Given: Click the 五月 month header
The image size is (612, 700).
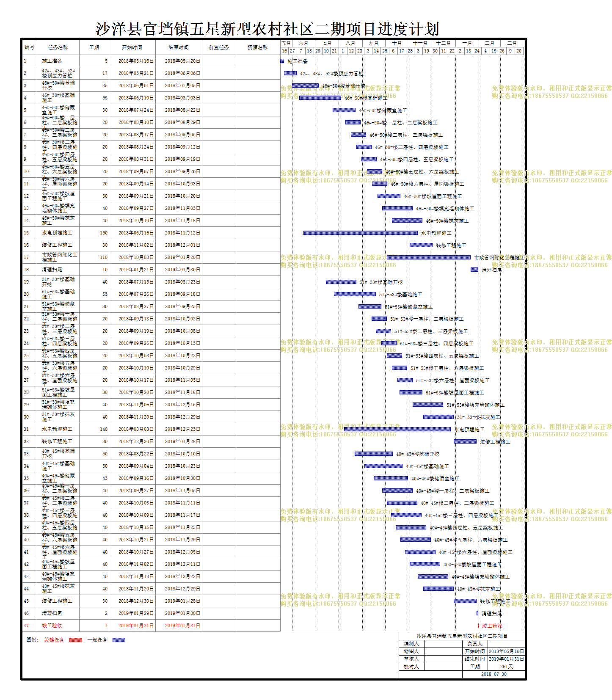Looking at the screenshot, I should pyautogui.click(x=286, y=43).
